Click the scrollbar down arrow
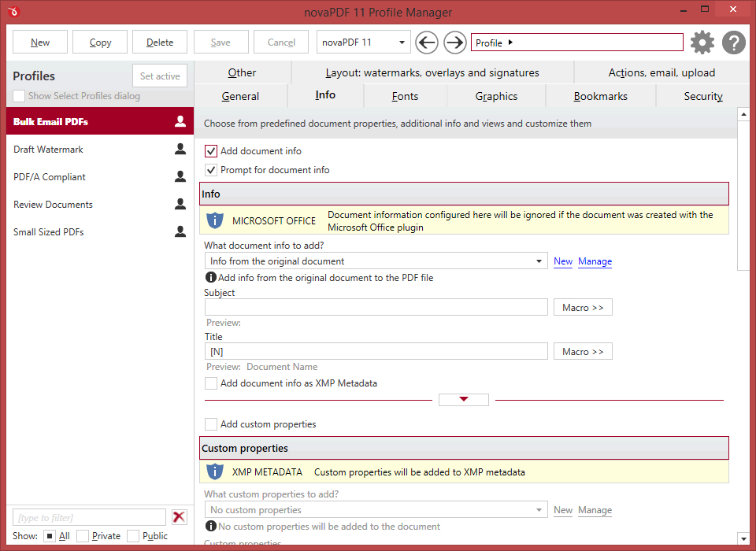 tap(743, 538)
